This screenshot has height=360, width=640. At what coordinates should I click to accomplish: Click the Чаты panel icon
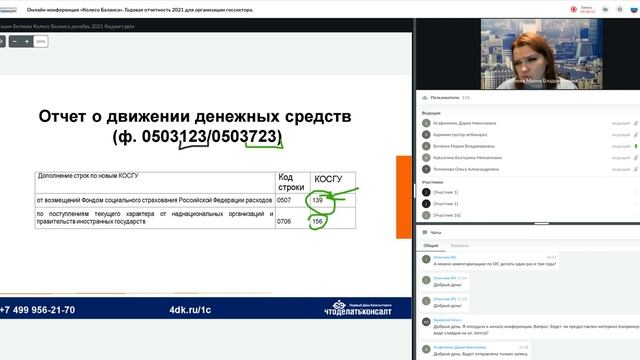[x=424, y=232]
